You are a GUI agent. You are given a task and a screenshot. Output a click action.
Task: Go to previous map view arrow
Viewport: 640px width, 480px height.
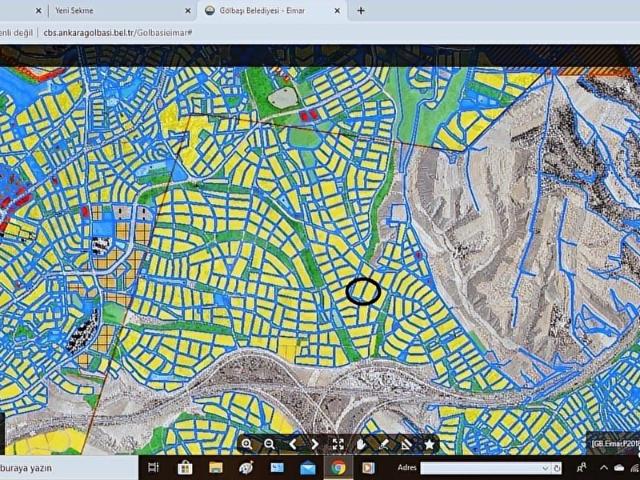(292, 444)
